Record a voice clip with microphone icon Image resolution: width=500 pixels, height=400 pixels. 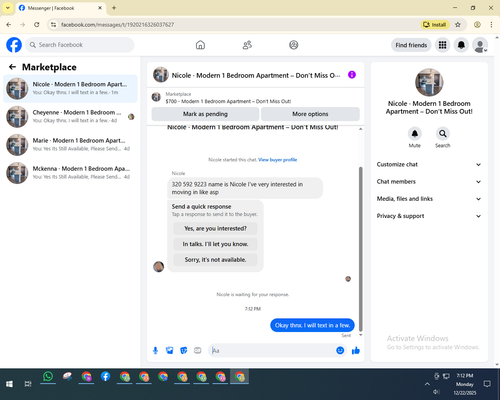pos(155,350)
